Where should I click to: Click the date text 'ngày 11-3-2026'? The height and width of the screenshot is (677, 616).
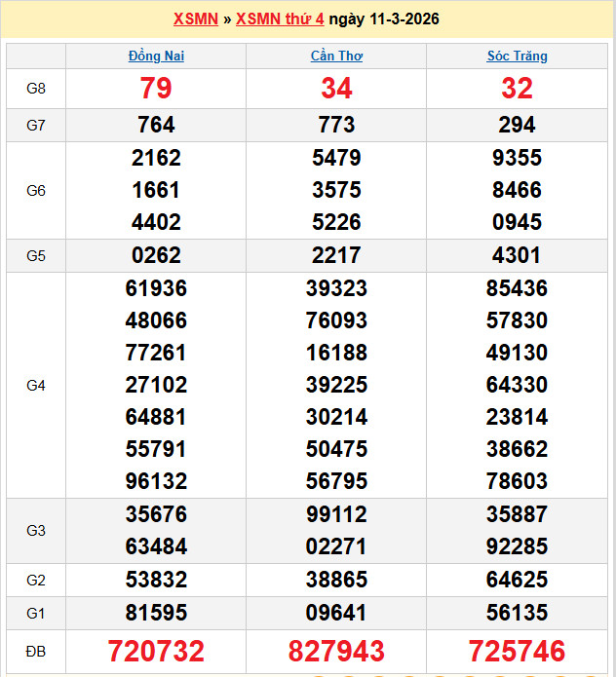(x=383, y=19)
